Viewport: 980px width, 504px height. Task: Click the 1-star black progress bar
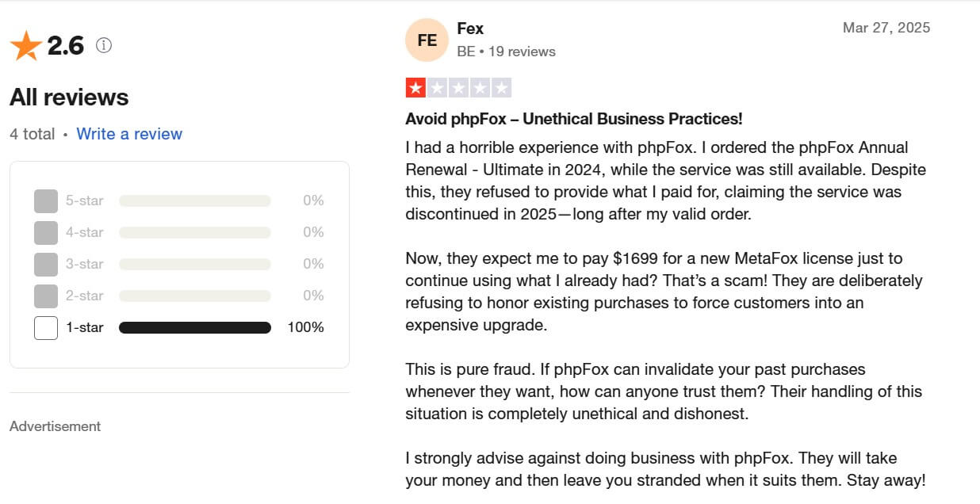click(x=195, y=327)
